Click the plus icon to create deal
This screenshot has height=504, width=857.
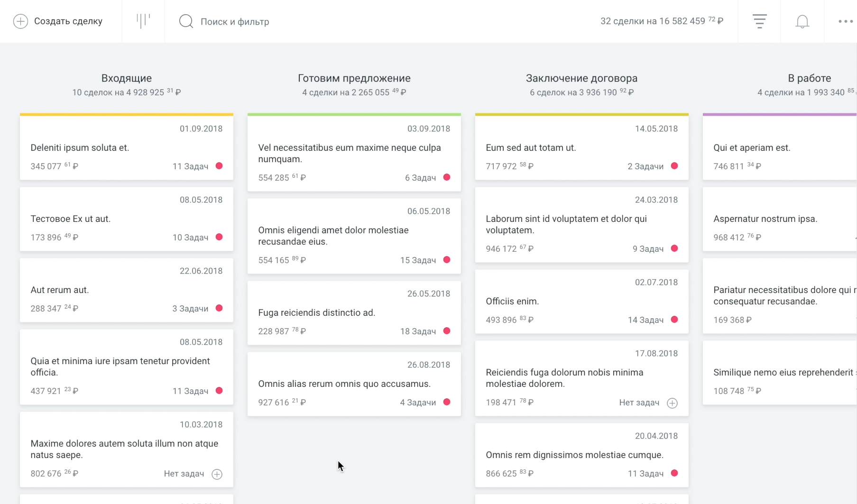[x=20, y=21]
